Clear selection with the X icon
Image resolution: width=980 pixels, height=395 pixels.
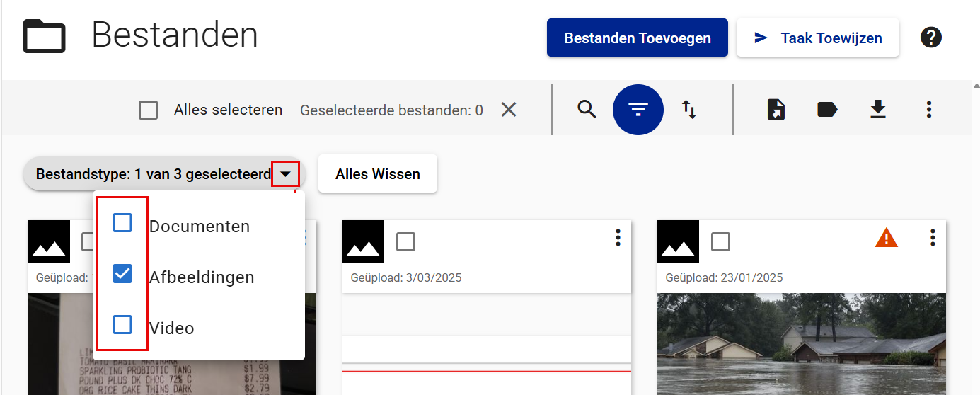point(509,110)
